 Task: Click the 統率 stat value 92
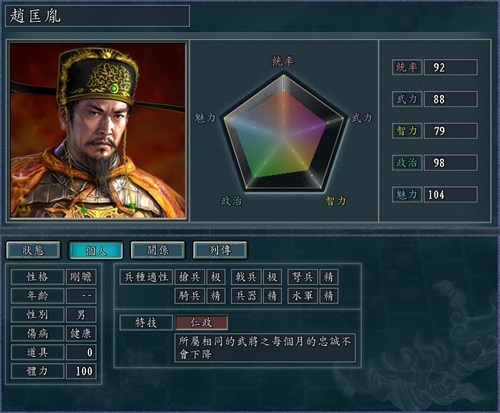450,67
